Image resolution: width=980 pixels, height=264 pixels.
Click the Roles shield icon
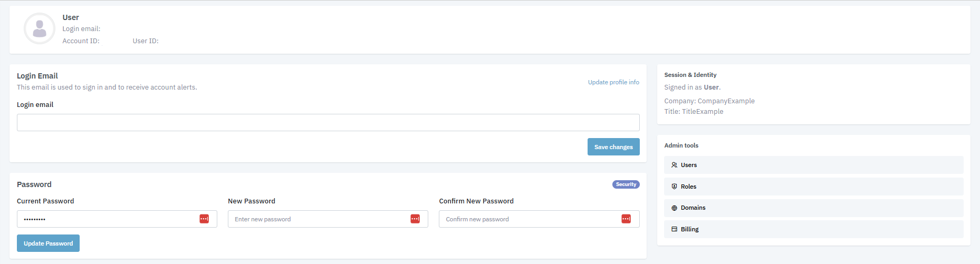674,187
